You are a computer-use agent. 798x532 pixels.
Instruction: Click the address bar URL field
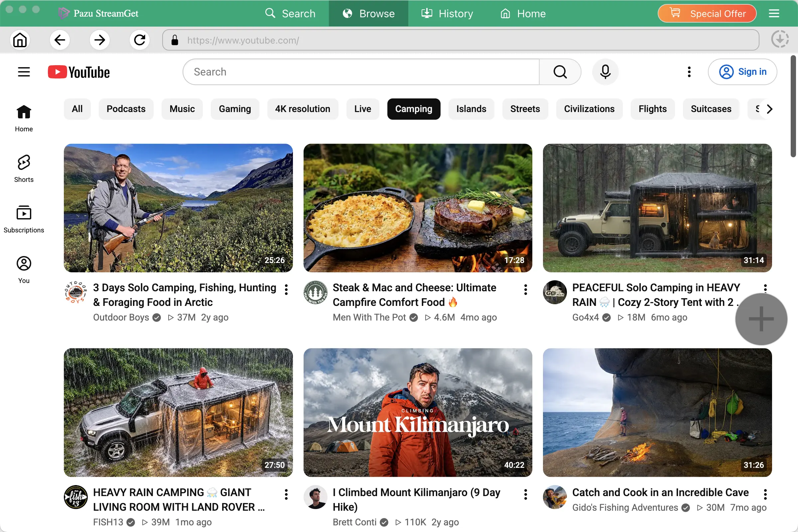[461, 40]
